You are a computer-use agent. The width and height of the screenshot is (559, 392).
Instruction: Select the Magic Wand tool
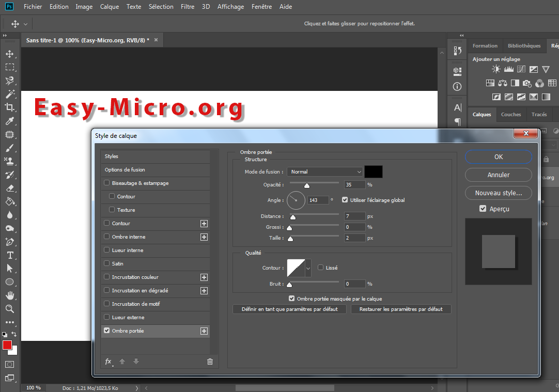[x=10, y=93]
